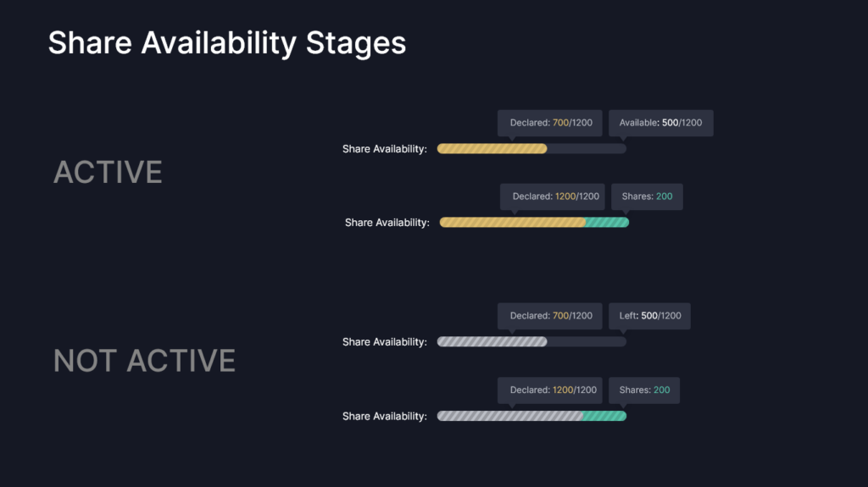Click the yellow segment of the fully declared ACTIVE bar
Image resolution: width=868 pixels, height=487 pixels.
(x=513, y=223)
